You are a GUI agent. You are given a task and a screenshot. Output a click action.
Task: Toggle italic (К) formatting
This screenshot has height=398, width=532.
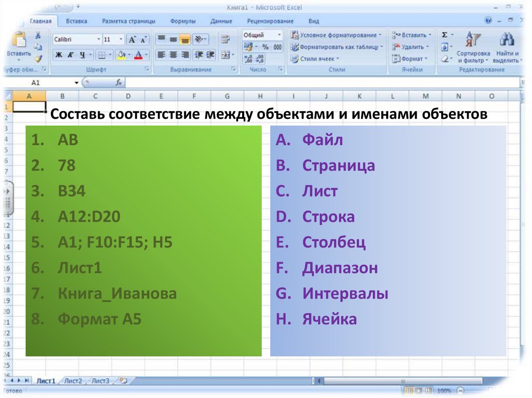coord(71,54)
